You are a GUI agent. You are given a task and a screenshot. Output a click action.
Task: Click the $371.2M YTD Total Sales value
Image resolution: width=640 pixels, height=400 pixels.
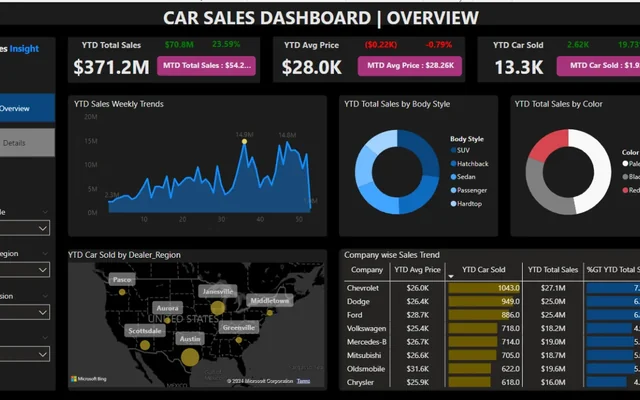(x=111, y=67)
